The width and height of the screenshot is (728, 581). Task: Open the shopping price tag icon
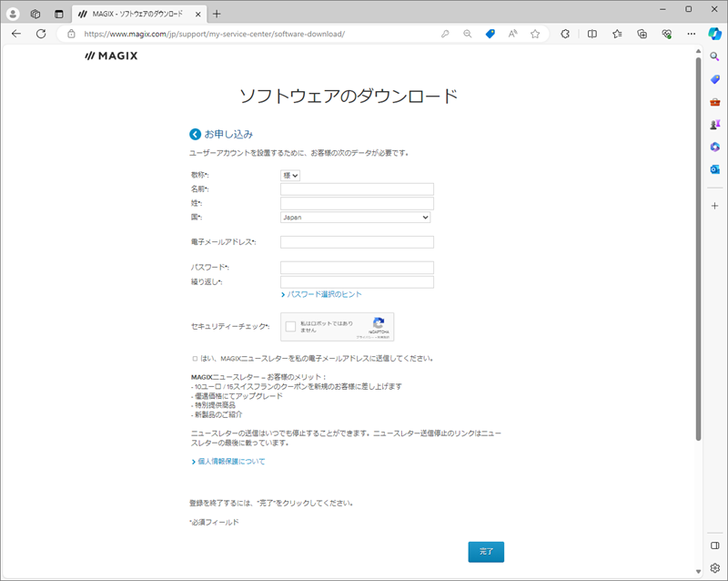click(490, 34)
